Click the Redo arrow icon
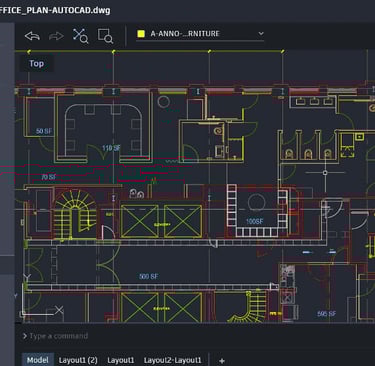Screen dimensions: 375x366 pyautogui.click(x=56, y=36)
